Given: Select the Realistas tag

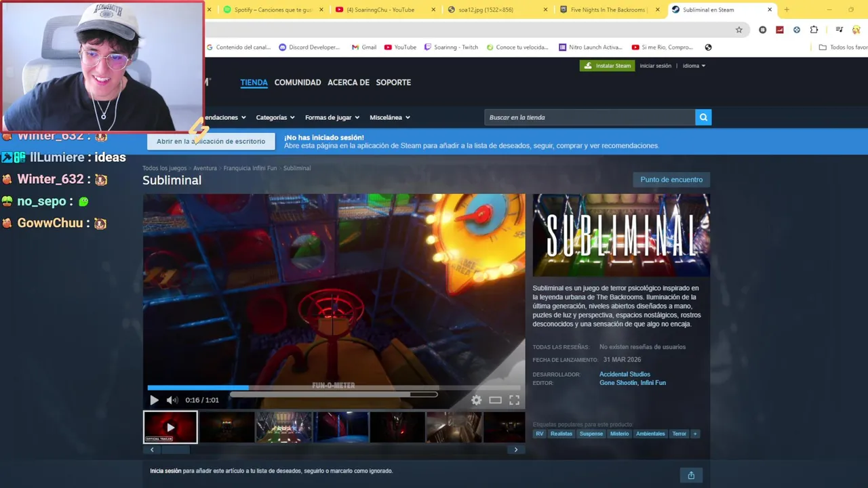Looking at the screenshot, I should (561, 434).
